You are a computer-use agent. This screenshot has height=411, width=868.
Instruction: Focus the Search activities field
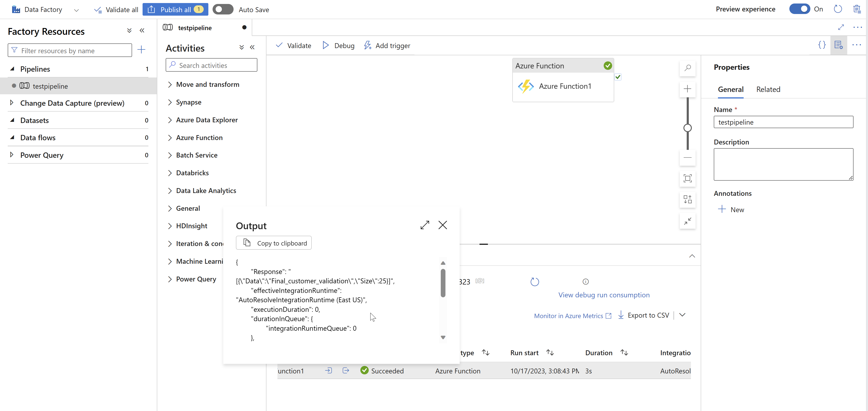(211, 65)
